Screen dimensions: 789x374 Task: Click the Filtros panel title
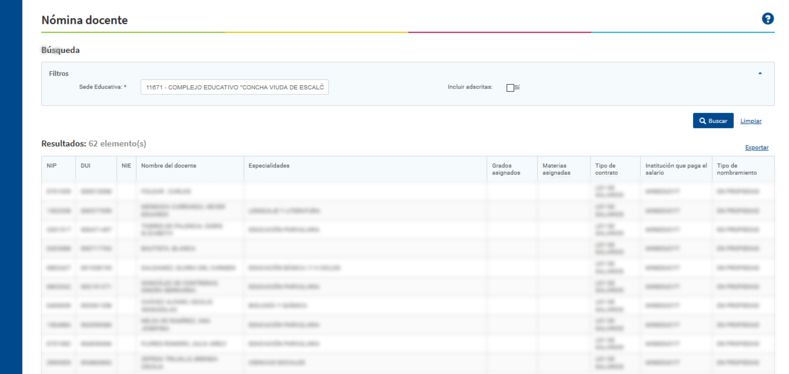click(59, 73)
